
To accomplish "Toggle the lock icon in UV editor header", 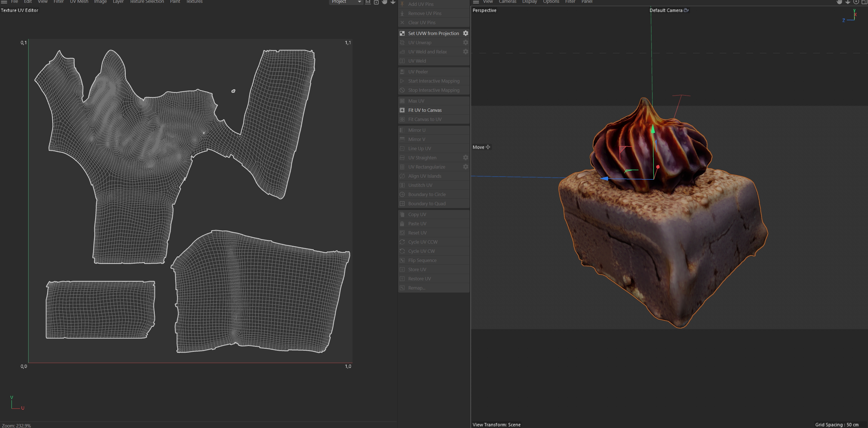I will pyautogui.click(x=376, y=2).
